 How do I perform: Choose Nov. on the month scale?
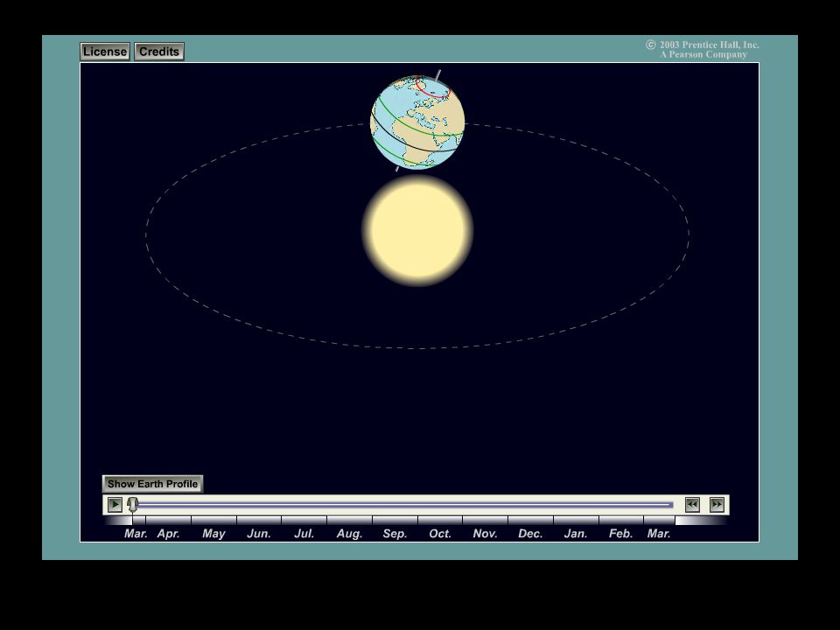click(x=485, y=534)
